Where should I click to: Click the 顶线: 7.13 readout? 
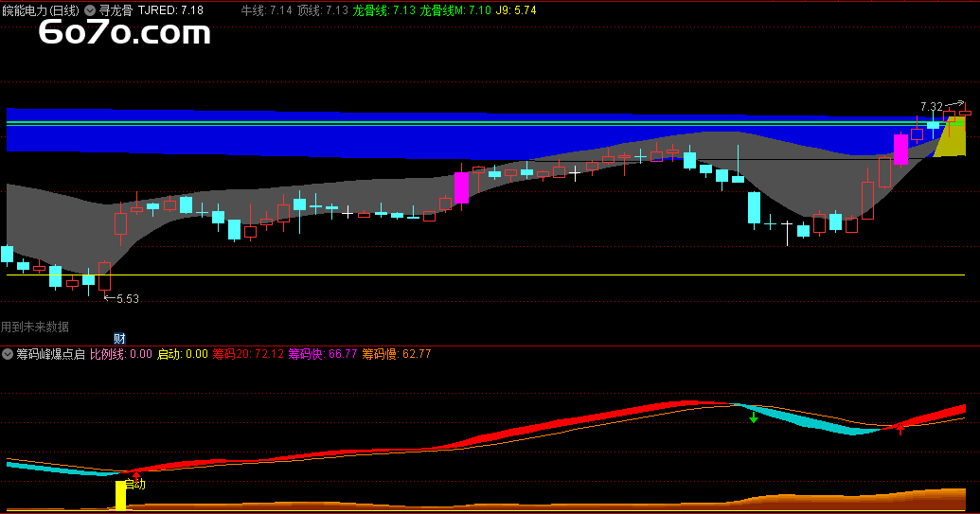pyautogui.click(x=323, y=10)
